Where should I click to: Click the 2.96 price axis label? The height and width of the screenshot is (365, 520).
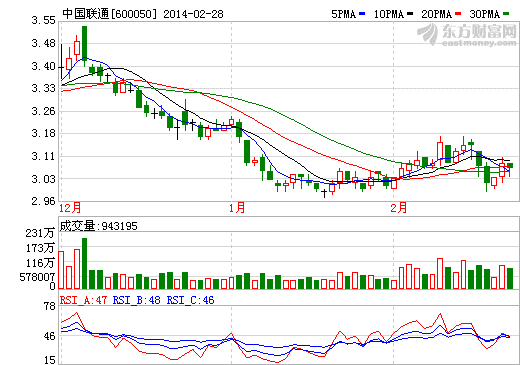(x=44, y=201)
